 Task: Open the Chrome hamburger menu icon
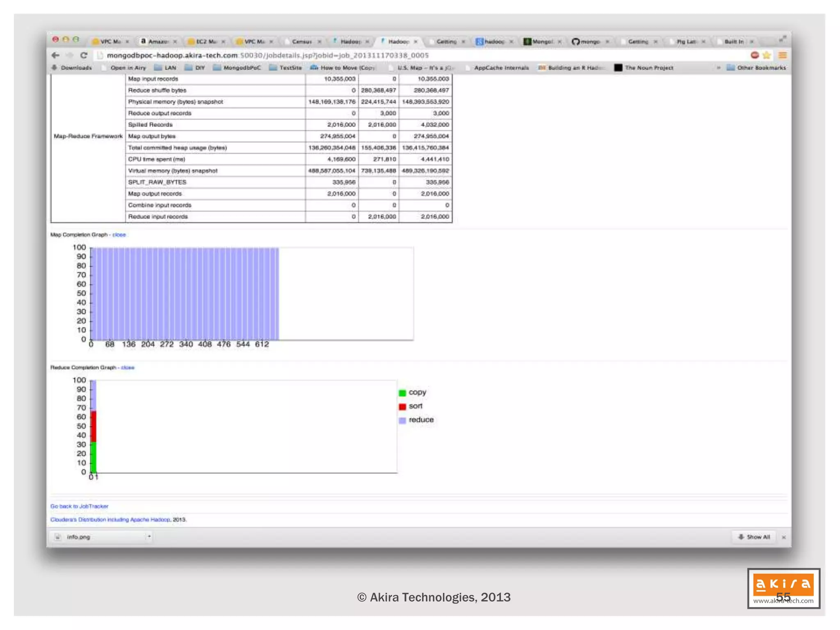pyautogui.click(x=783, y=55)
